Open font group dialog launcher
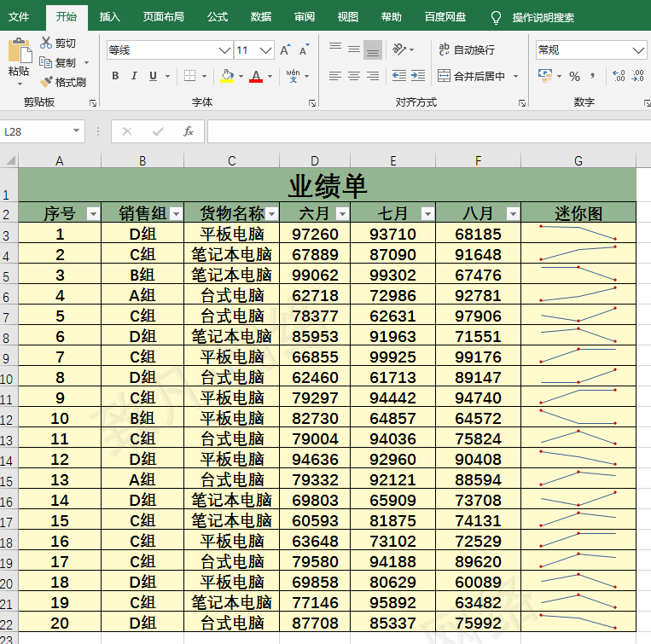The width and height of the screenshot is (651, 644). coord(312,103)
